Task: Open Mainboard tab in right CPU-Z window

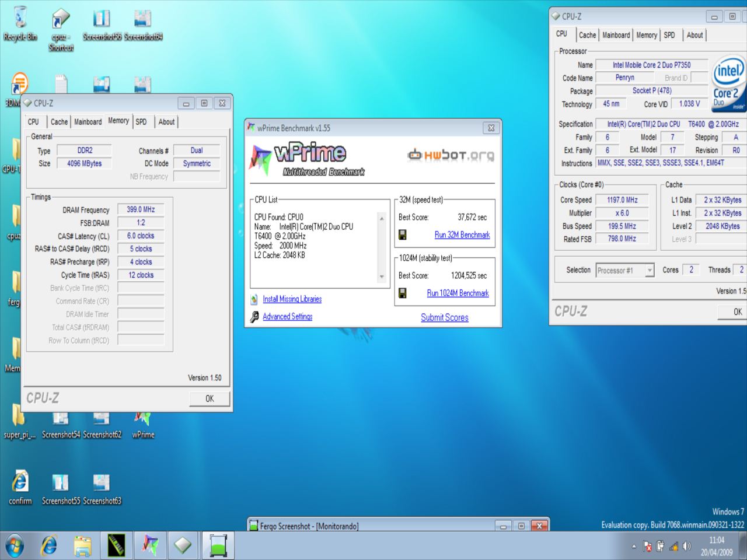Action: (616, 35)
